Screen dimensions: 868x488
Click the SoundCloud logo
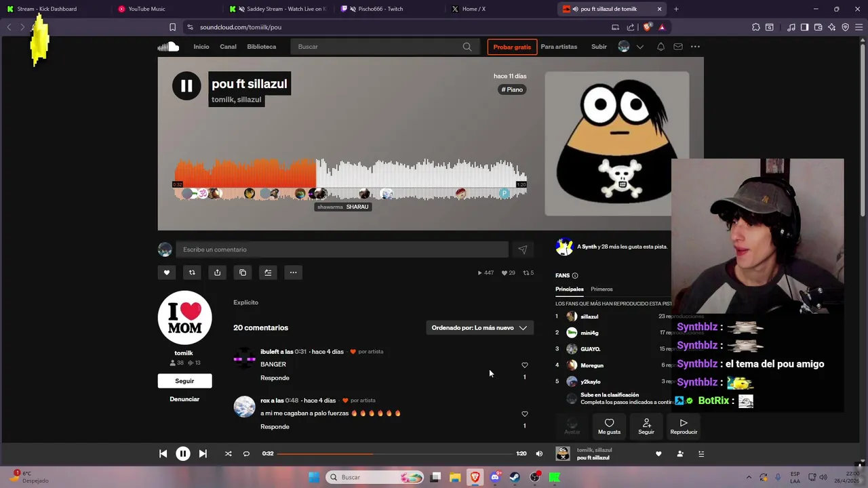click(x=168, y=47)
